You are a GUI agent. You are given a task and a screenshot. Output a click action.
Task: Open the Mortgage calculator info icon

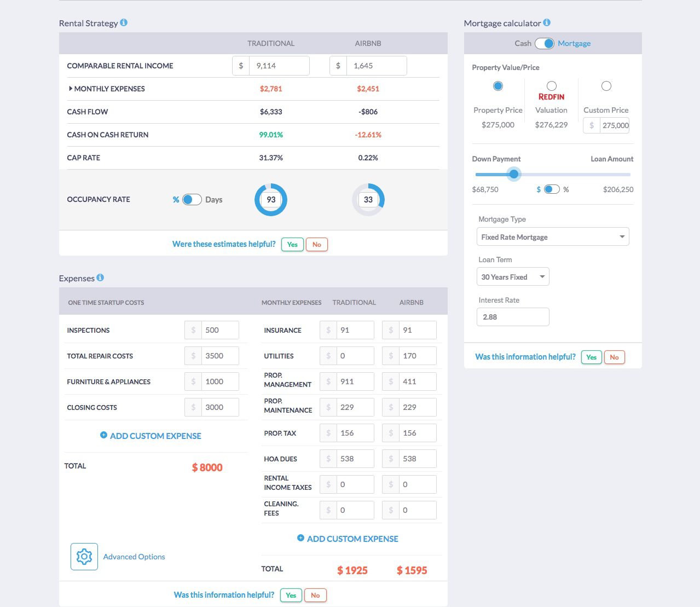pyautogui.click(x=547, y=22)
